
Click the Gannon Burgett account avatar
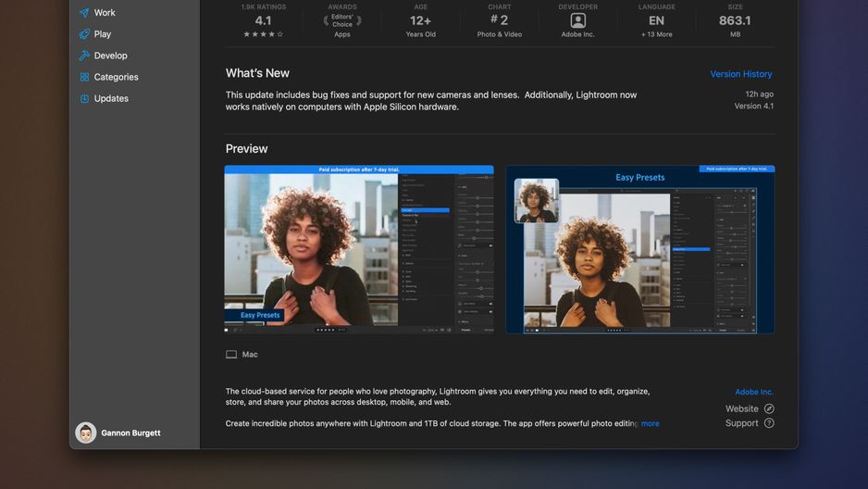click(x=86, y=433)
